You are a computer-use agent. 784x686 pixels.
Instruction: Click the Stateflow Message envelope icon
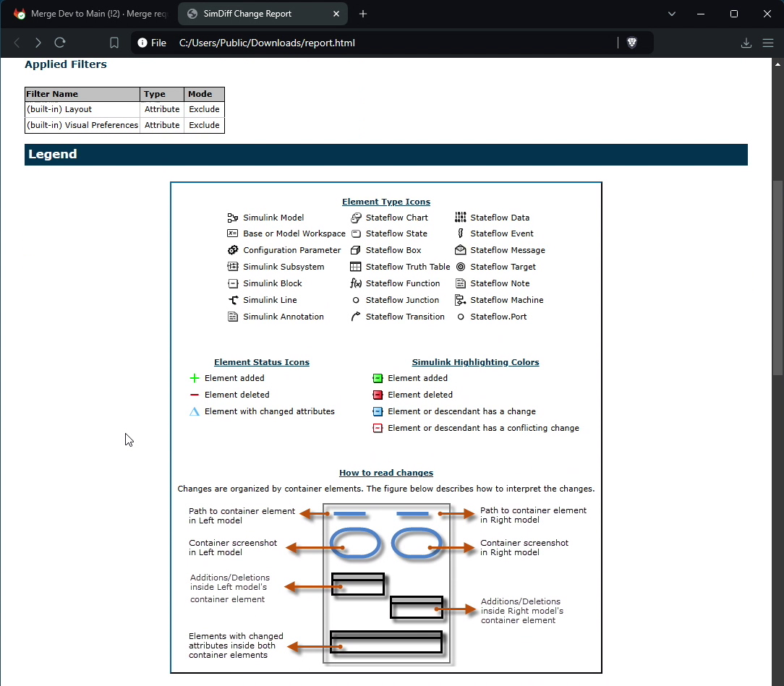click(460, 250)
